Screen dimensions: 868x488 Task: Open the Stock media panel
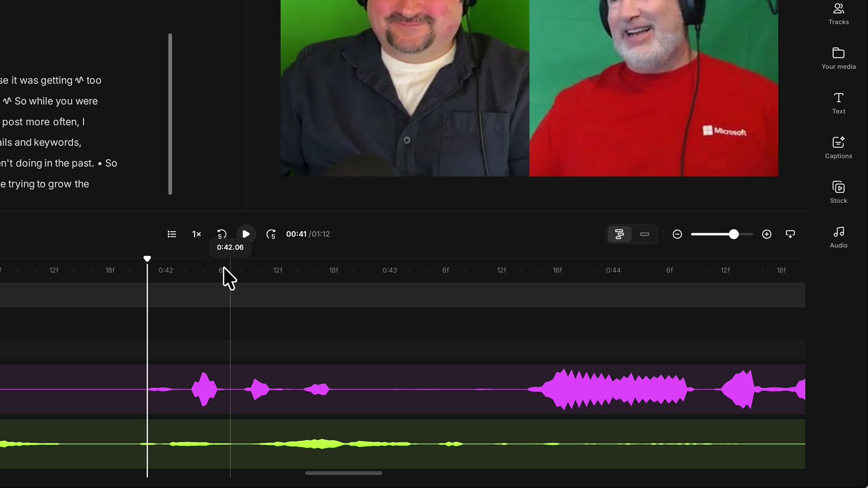(838, 193)
